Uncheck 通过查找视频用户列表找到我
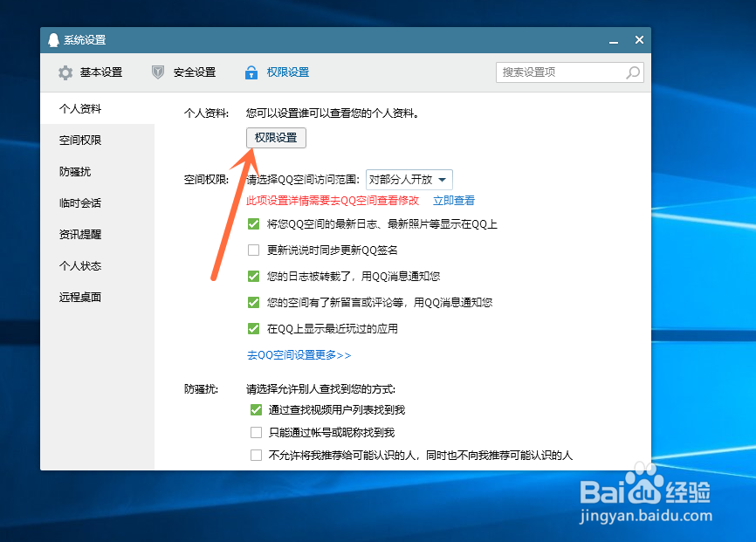The width and height of the screenshot is (756, 542). point(256,408)
